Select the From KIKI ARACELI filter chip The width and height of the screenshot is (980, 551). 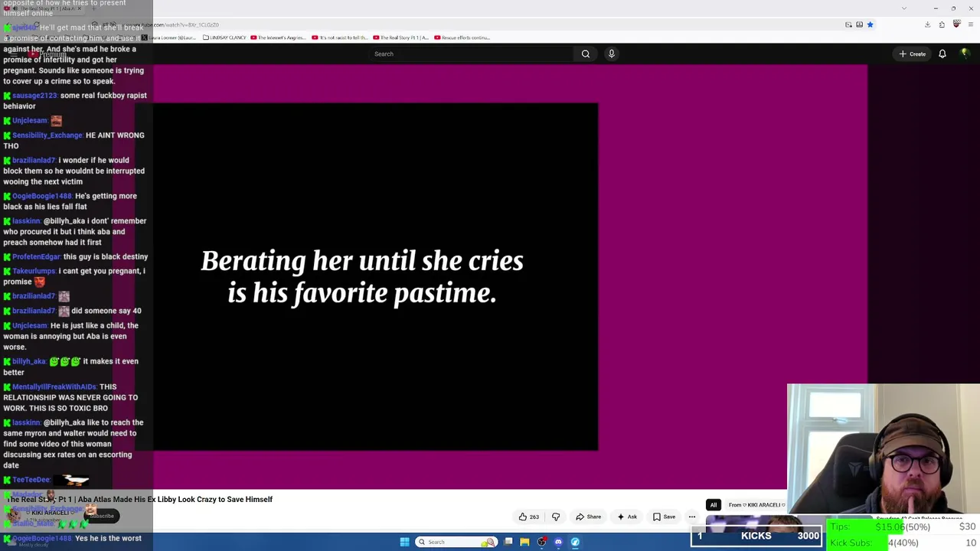click(x=756, y=505)
